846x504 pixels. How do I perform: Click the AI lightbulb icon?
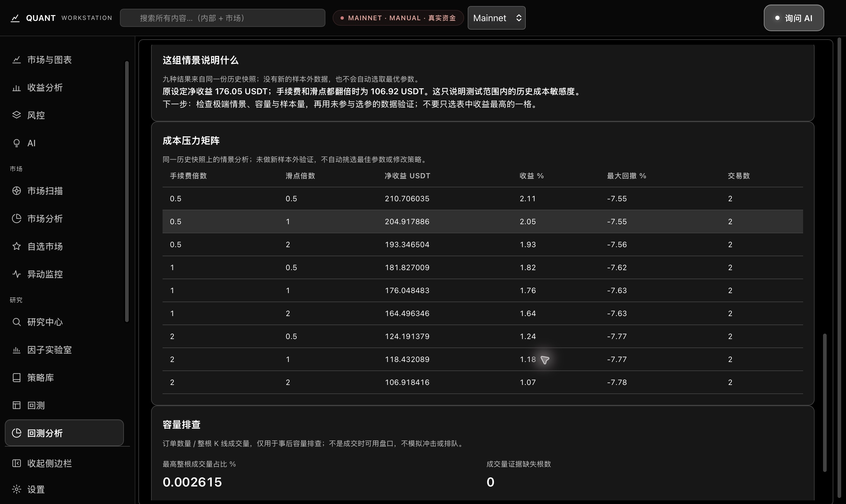click(x=16, y=143)
